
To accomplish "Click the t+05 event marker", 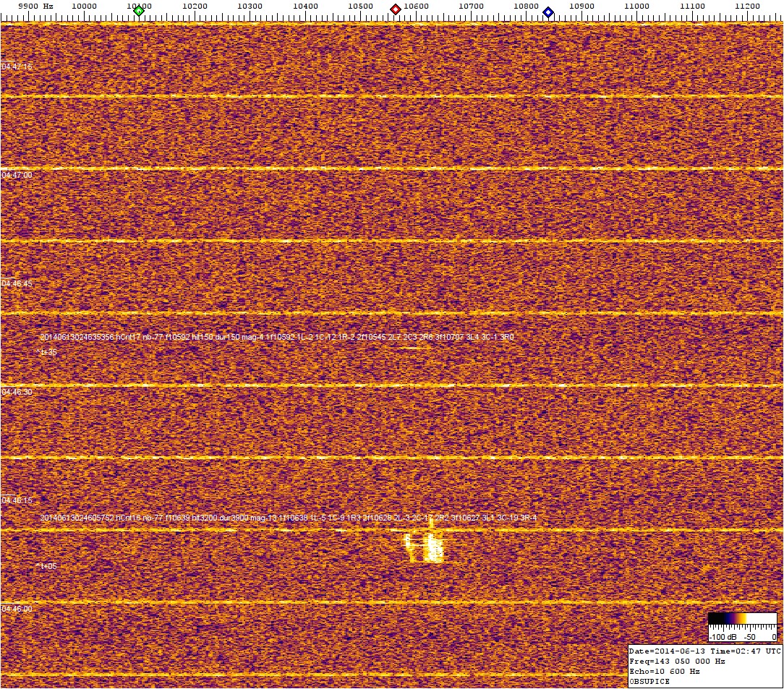I will point(46,566).
